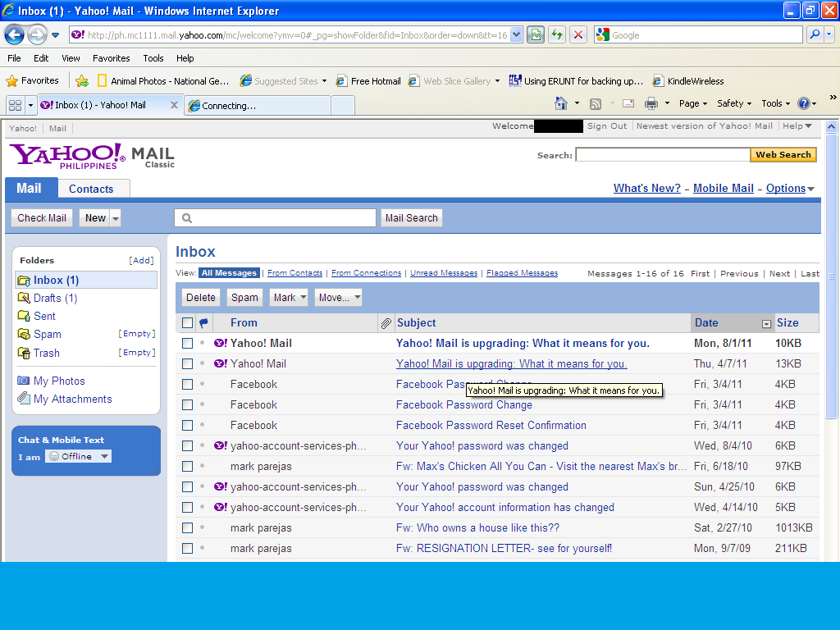Open the Move... dropdown menu
The image size is (840, 630).
339,298
